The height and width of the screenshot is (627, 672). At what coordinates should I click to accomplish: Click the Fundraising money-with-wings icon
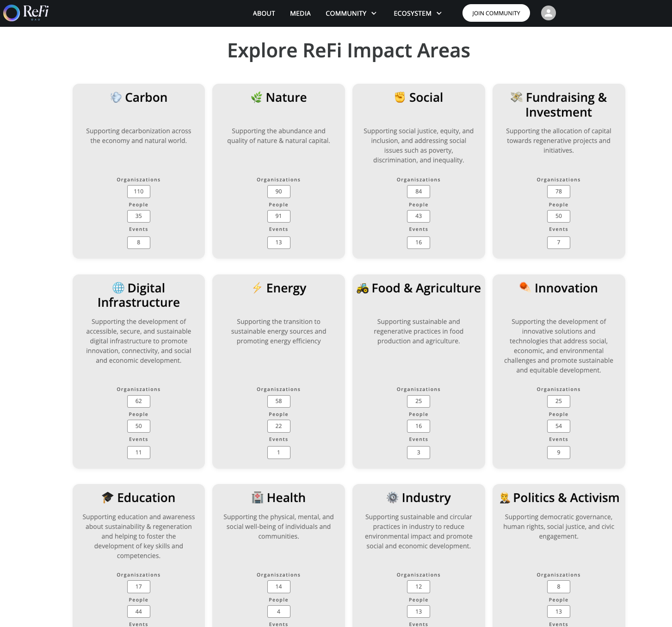(x=517, y=97)
